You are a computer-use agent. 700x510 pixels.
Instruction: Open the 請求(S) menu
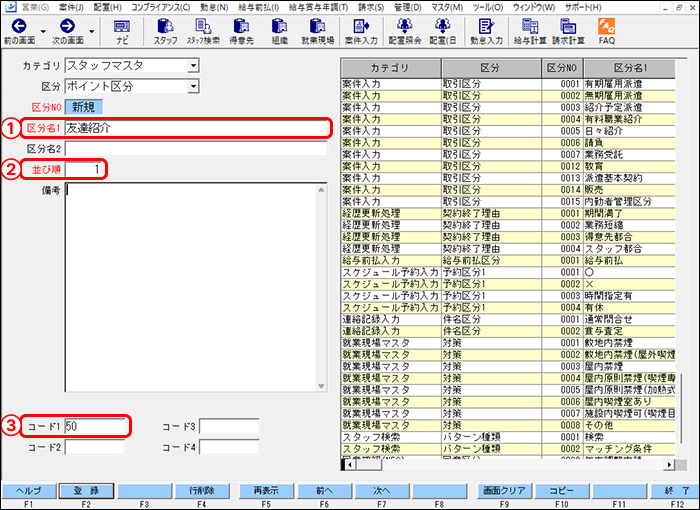371,7
